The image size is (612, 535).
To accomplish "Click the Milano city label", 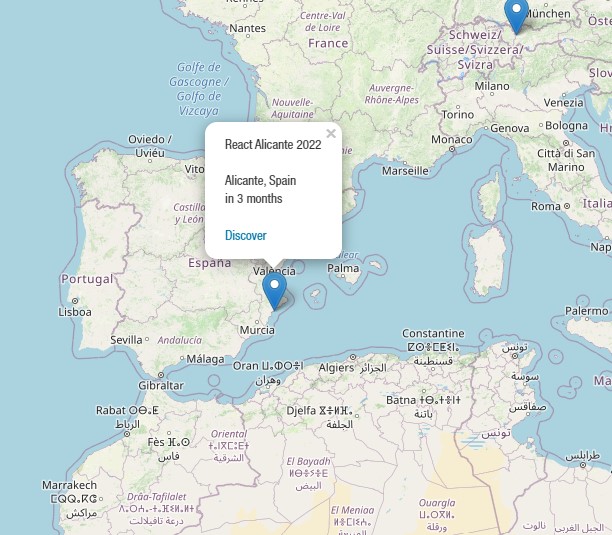I will tap(492, 86).
